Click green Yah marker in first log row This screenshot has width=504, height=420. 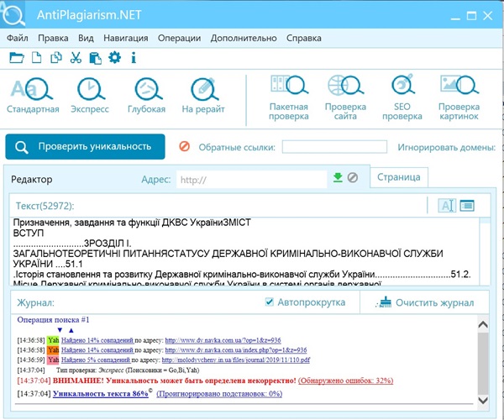click(x=53, y=340)
